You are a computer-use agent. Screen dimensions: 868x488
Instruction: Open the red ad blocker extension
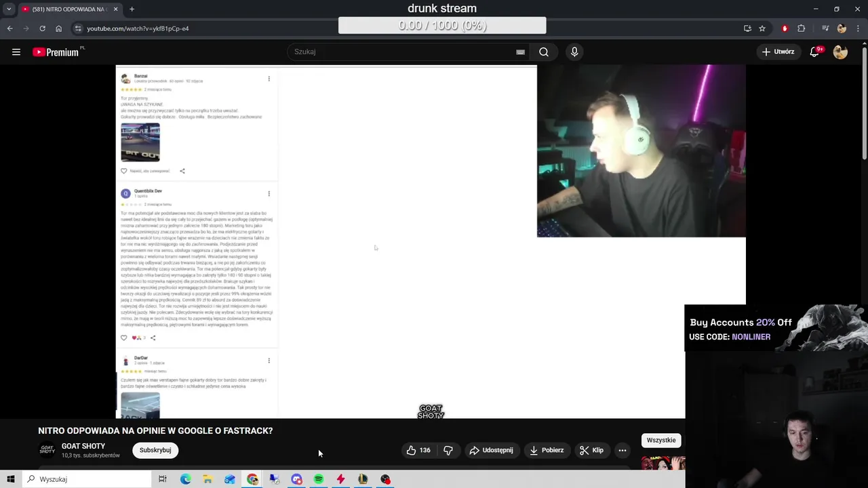785,28
